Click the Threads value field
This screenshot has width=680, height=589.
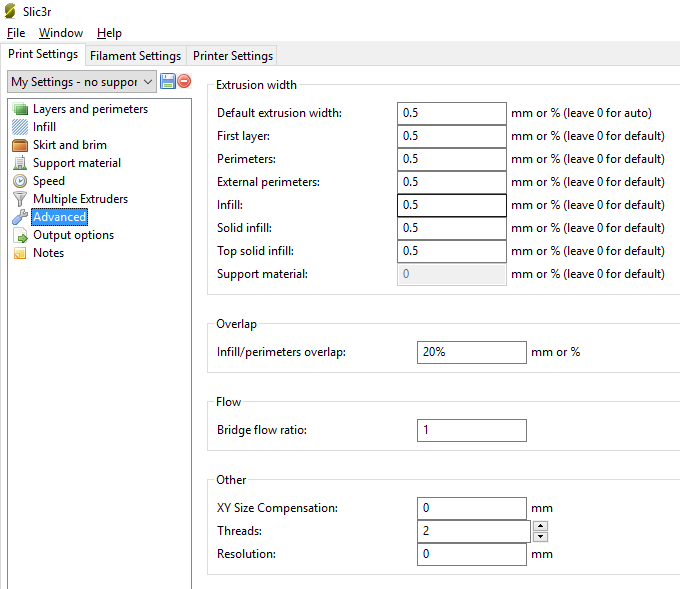pyautogui.click(x=474, y=531)
